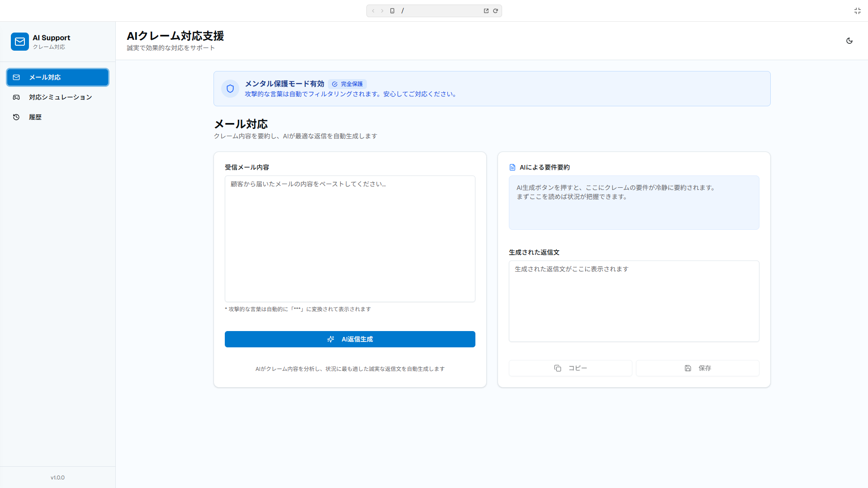The width and height of the screenshot is (868, 488).
Task: Click the 保存 button
Action: pyautogui.click(x=697, y=368)
